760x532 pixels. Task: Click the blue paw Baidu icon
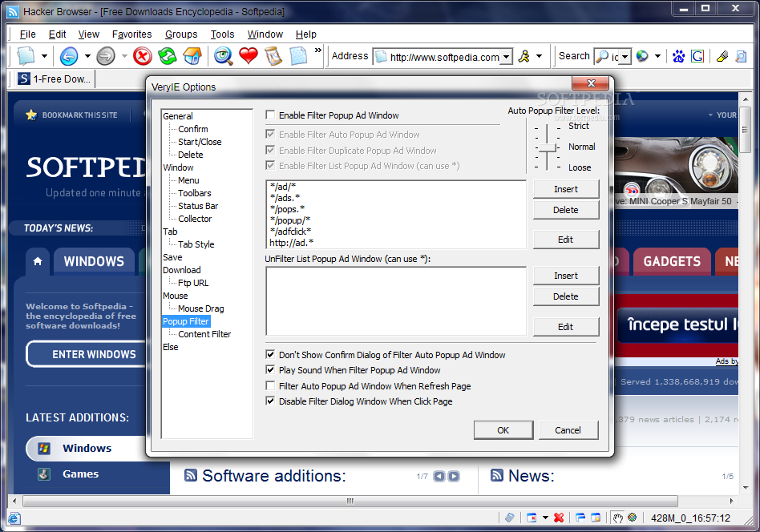point(678,57)
